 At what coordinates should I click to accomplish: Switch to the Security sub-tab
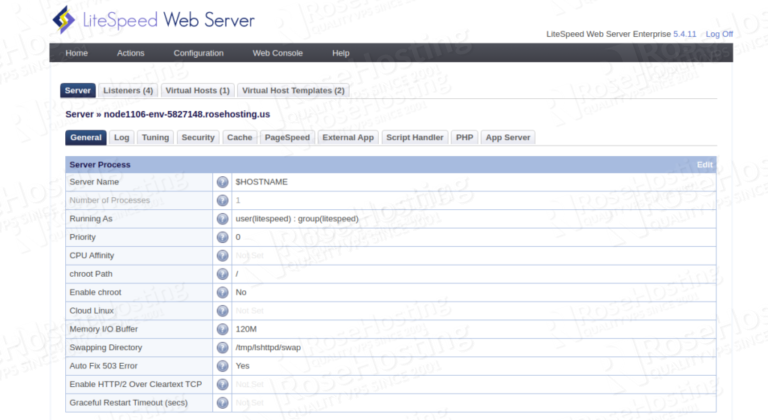(x=198, y=137)
